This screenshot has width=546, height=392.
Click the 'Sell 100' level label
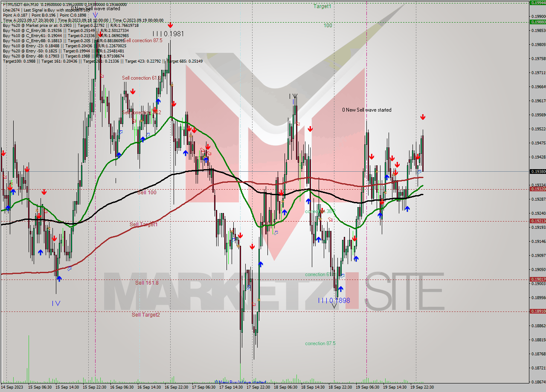pos(147,193)
